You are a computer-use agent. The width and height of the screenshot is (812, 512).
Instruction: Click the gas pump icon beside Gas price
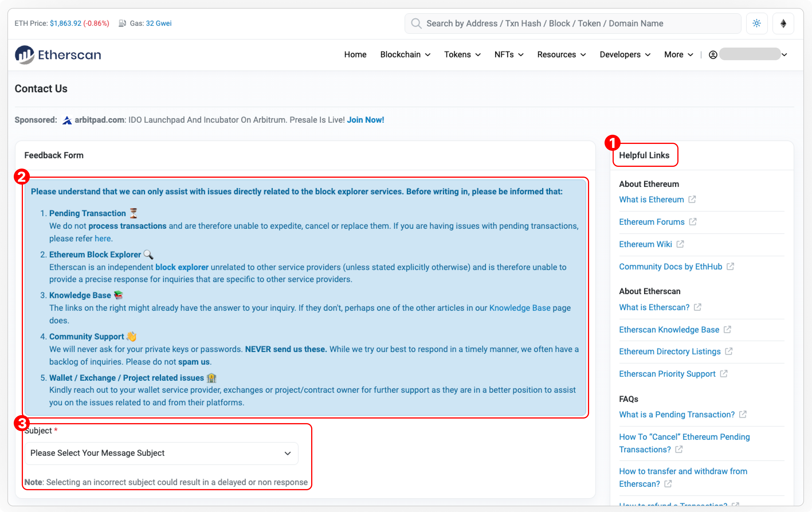pos(122,23)
